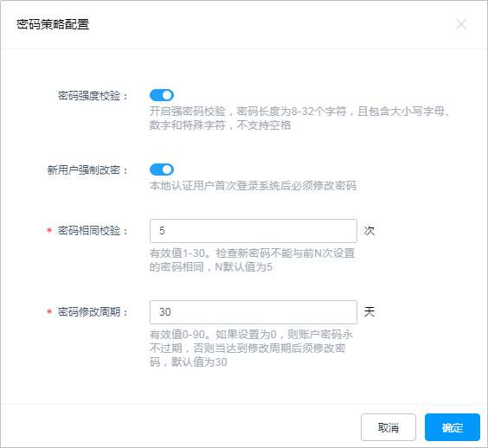488x448 pixels.
Task: Click the 有效值1-30 hint text
Action: pos(252,260)
